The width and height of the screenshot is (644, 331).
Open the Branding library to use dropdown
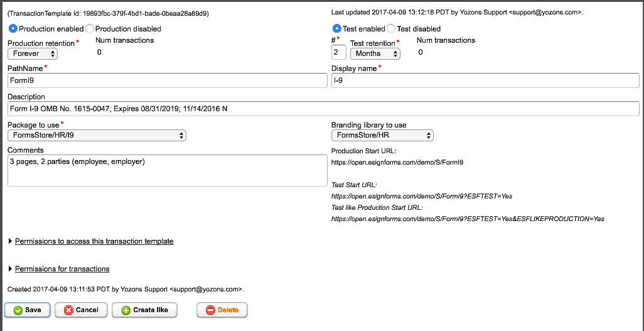pyautogui.click(x=382, y=135)
